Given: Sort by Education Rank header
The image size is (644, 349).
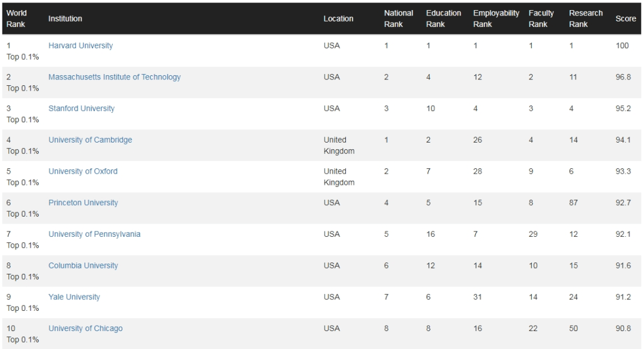Looking at the screenshot, I should pos(443,18).
